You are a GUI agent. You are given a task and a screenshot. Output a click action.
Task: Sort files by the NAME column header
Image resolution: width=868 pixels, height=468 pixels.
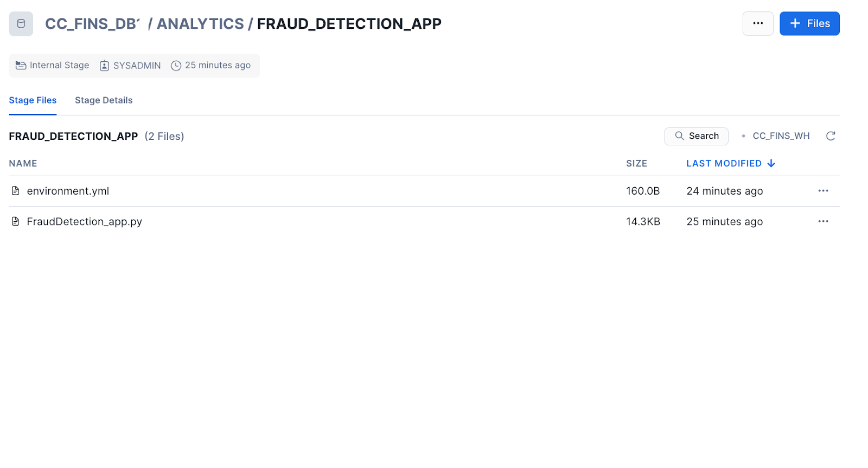click(23, 163)
